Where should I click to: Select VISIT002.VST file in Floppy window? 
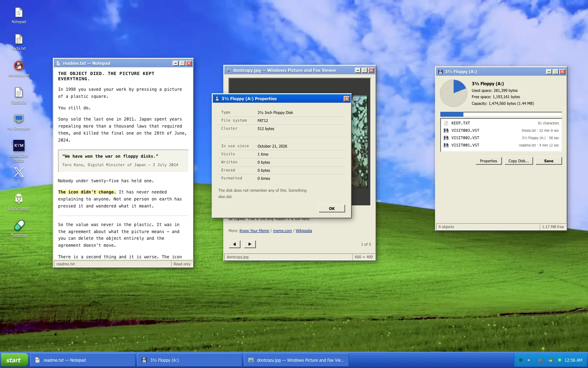click(501, 138)
